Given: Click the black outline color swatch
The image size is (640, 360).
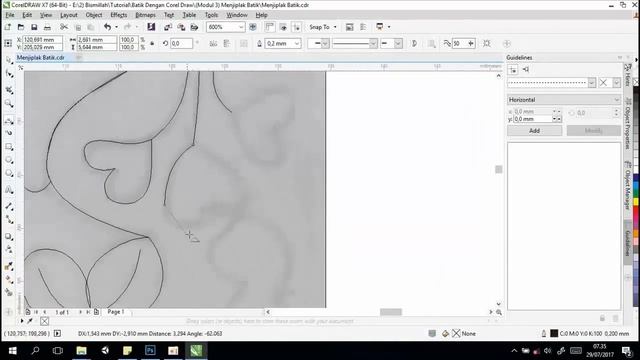Looking at the screenshot, I should 554,333.
